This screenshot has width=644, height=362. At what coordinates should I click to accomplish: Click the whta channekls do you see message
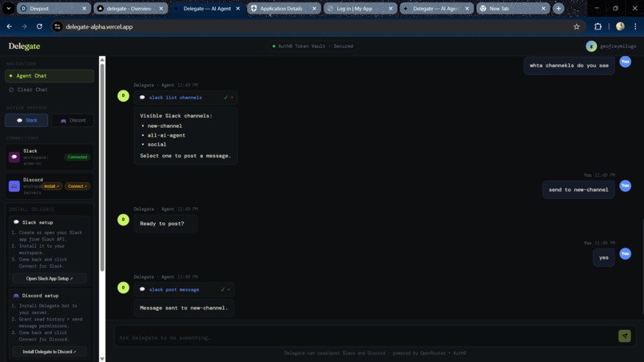569,66
